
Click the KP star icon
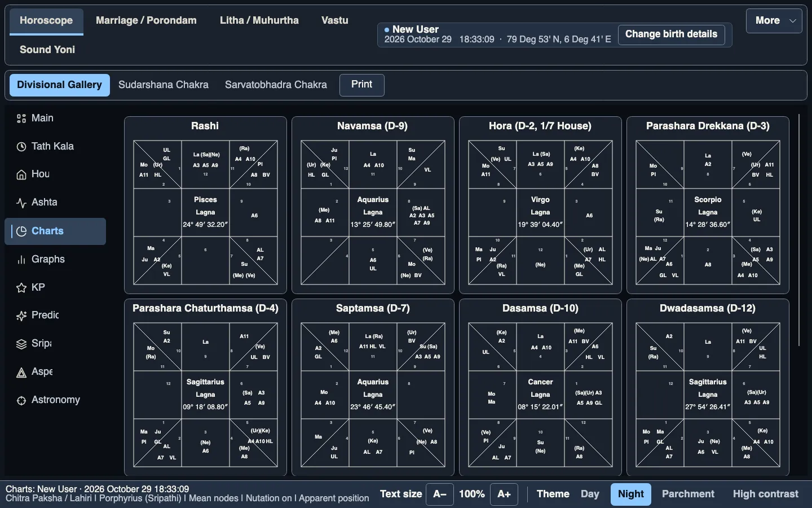21,288
